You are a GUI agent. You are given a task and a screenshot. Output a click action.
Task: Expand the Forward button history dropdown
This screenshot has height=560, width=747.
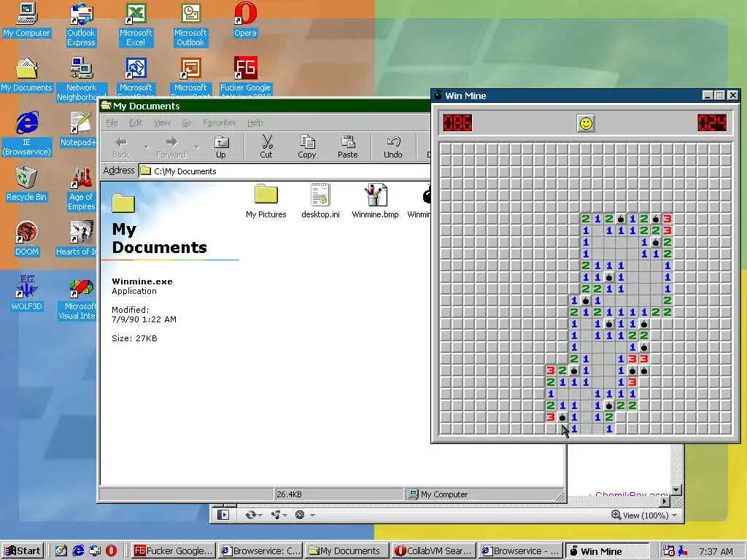click(x=196, y=147)
